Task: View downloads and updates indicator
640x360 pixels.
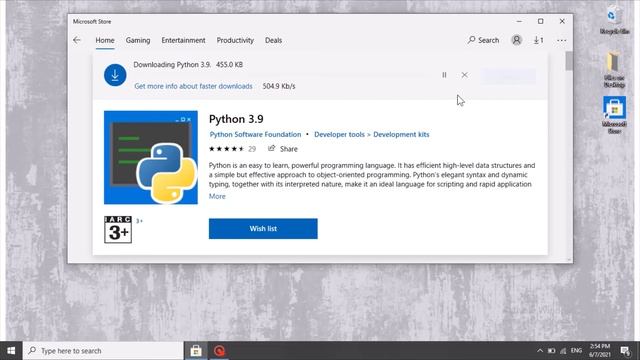Action: pos(539,40)
